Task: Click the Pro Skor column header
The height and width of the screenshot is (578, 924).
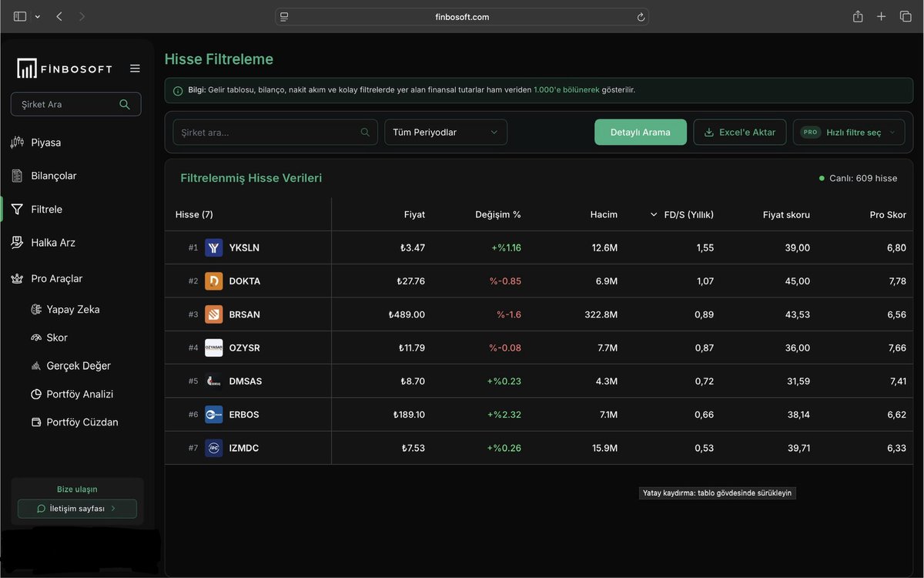Action: 888,214
